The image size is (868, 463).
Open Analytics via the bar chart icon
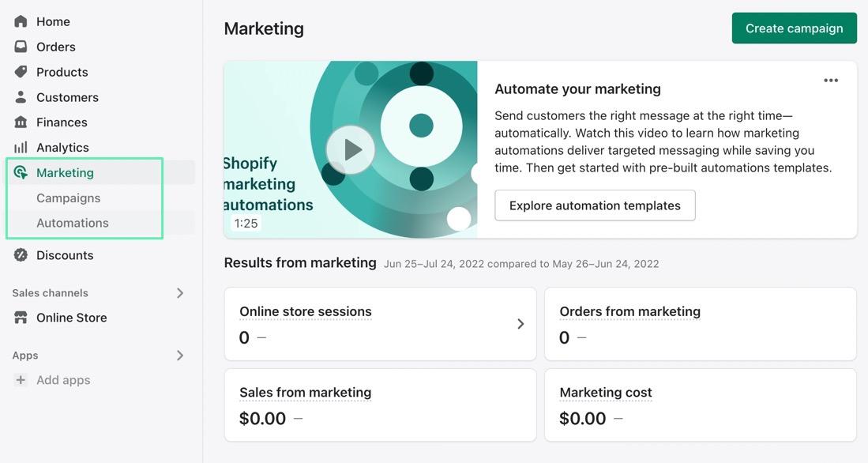pos(21,148)
